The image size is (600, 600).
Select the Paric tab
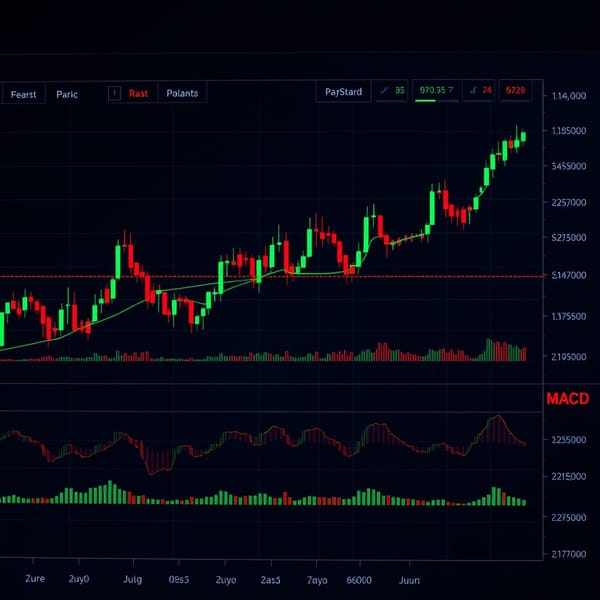67,94
